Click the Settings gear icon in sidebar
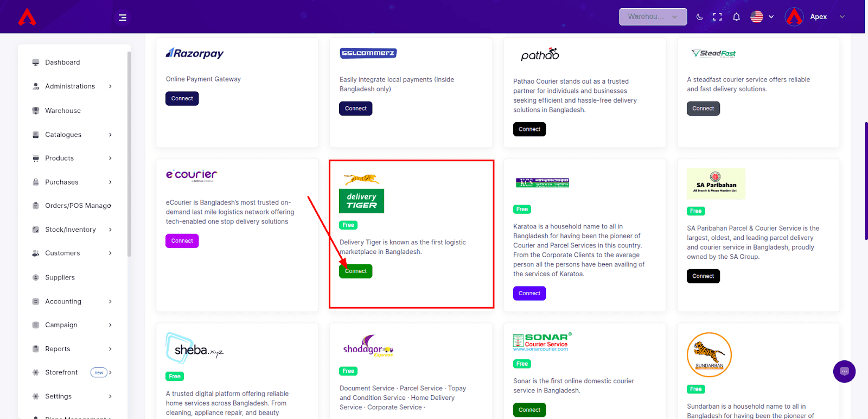 coord(36,396)
